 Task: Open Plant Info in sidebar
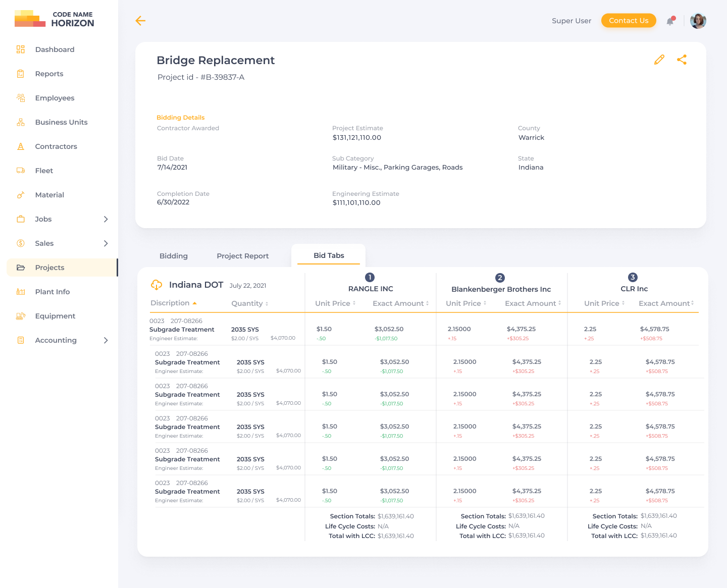coord(53,292)
